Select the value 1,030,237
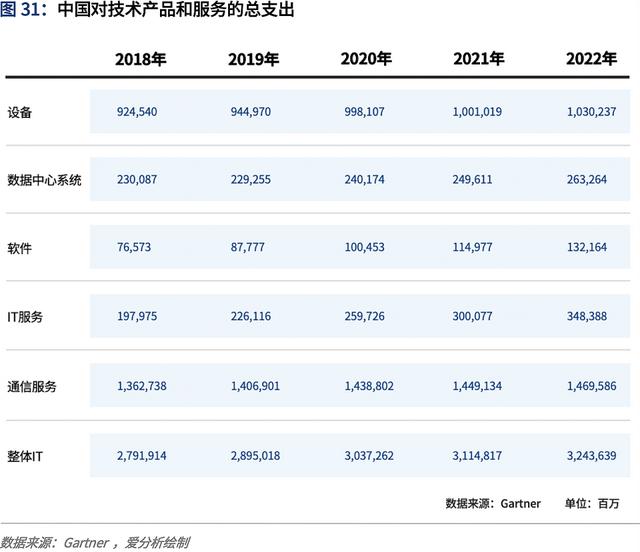 coord(591,111)
